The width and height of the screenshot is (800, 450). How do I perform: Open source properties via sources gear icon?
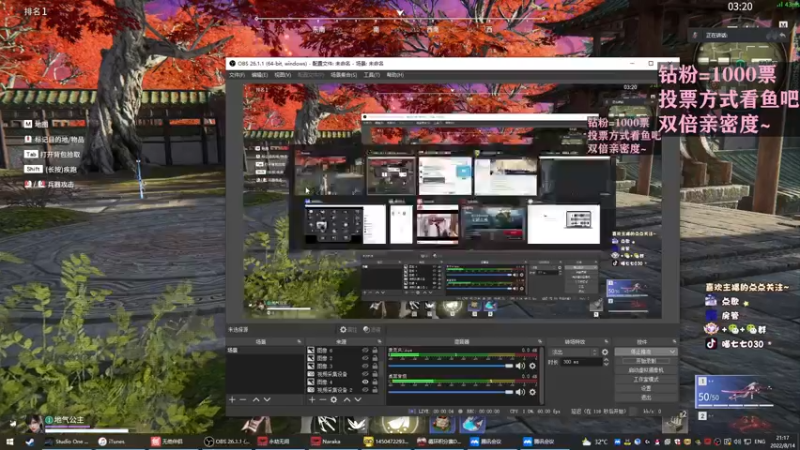tap(334, 399)
